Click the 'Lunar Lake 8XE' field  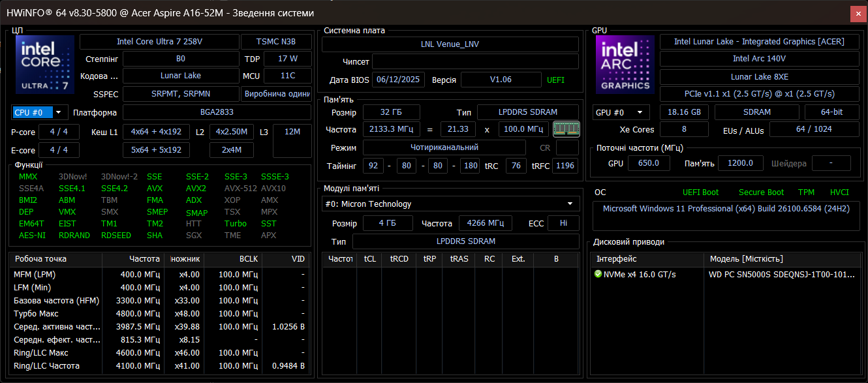759,77
